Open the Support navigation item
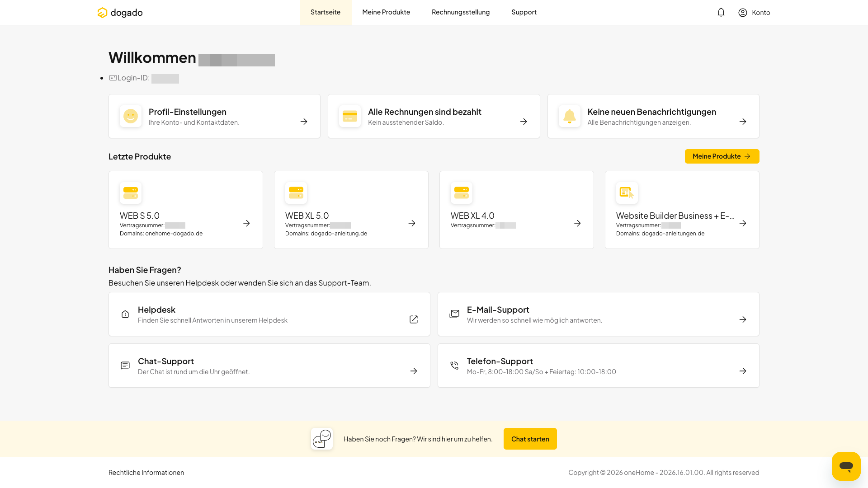Image resolution: width=868 pixels, height=488 pixels. point(524,12)
